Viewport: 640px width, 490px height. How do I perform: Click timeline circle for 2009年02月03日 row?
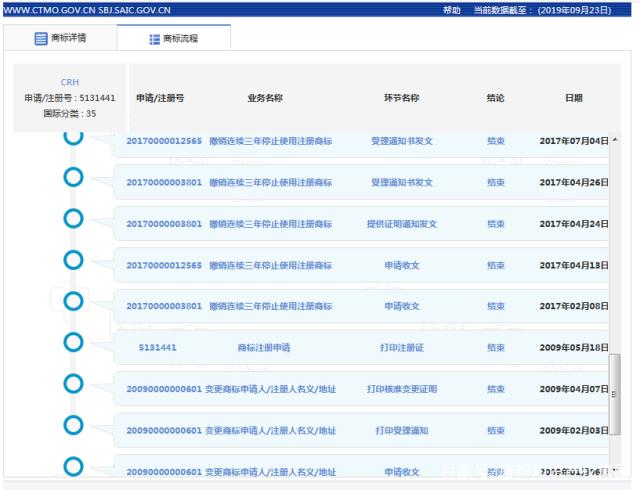click(73, 426)
